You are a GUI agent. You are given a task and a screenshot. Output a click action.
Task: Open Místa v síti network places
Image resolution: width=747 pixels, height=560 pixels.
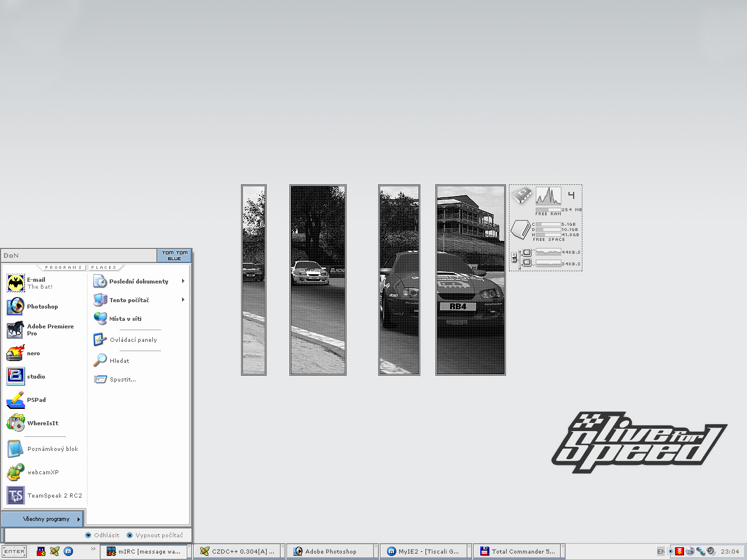tap(118, 318)
